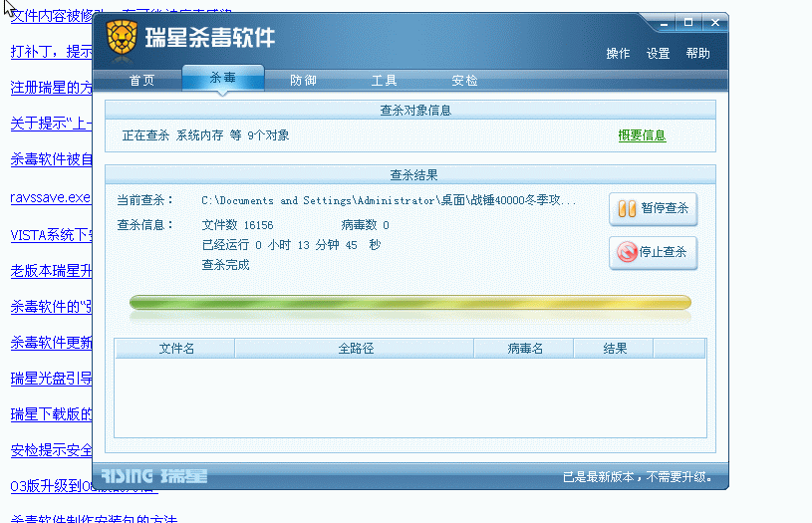Image resolution: width=812 pixels, height=523 pixels.
Task: Switch to the 安检 tab
Action: click(x=464, y=81)
